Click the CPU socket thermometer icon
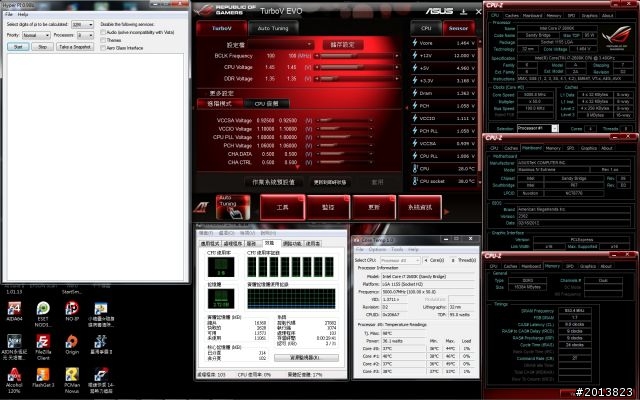The image size is (640, 400). [x=415, y=181]
